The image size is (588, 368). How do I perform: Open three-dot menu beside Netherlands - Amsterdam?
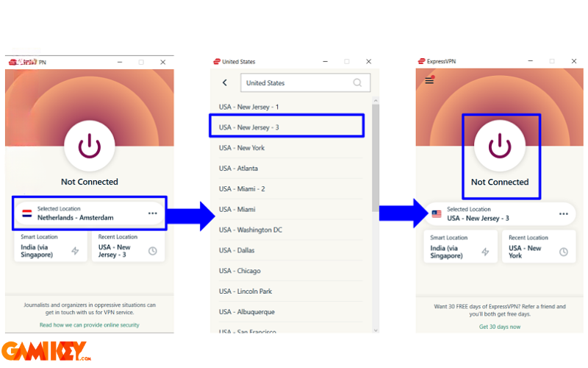152,213
